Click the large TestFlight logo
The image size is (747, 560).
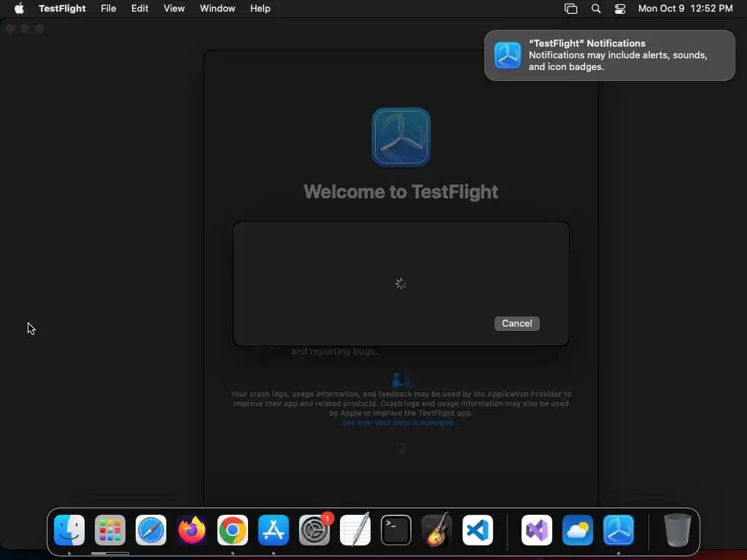point(400,137)
